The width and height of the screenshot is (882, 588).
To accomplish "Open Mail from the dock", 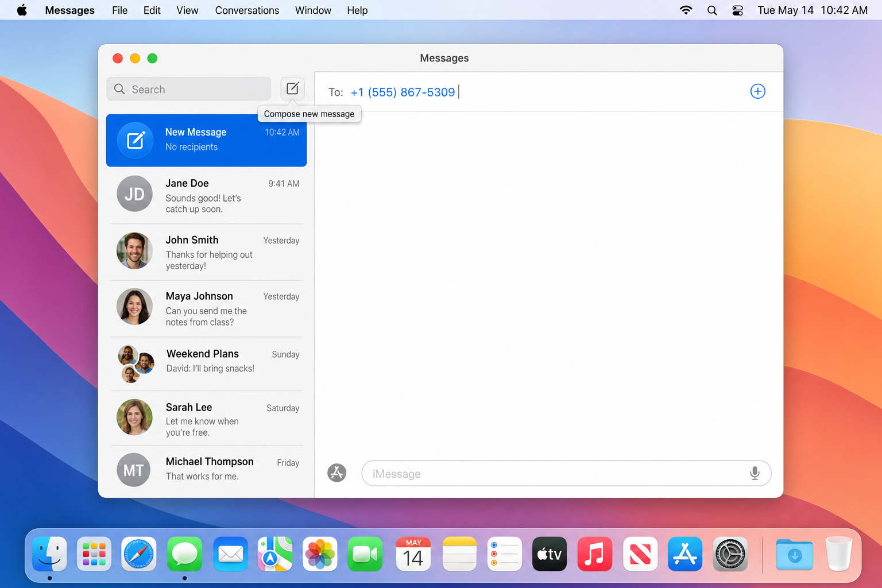I will (x=230, y=554).
